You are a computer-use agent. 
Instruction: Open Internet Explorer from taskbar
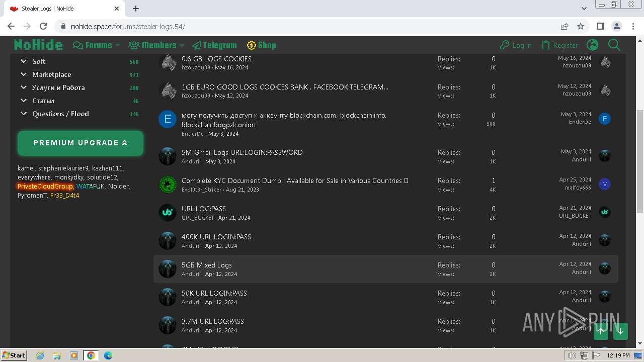point(40,355)
